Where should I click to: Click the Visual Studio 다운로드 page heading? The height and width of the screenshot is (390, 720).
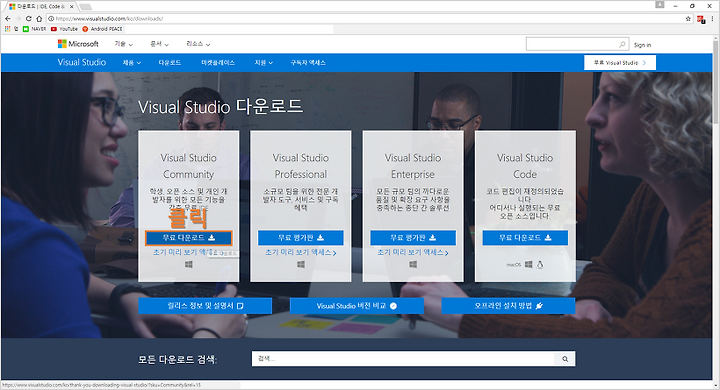coord(220,107)
